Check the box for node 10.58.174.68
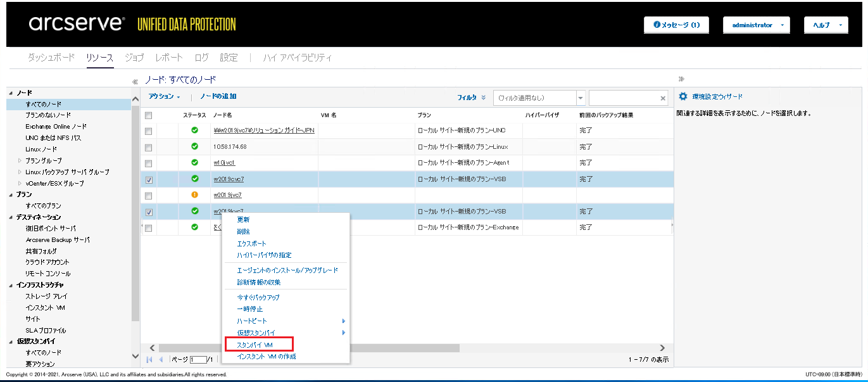 (x=149, y=148)
